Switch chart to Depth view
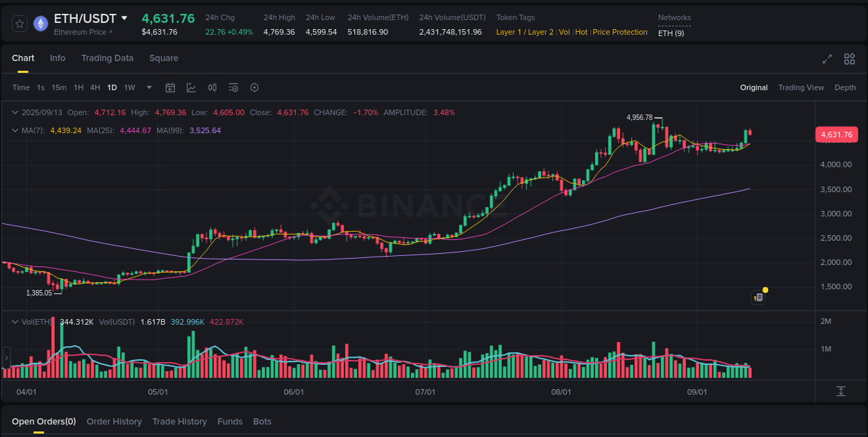This screenshot has height=437, width=868. [845, 87]
